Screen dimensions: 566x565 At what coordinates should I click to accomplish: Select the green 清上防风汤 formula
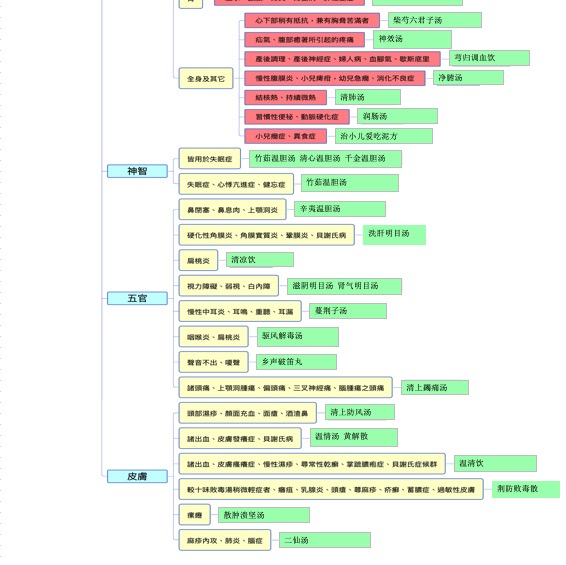coord(360,412)
